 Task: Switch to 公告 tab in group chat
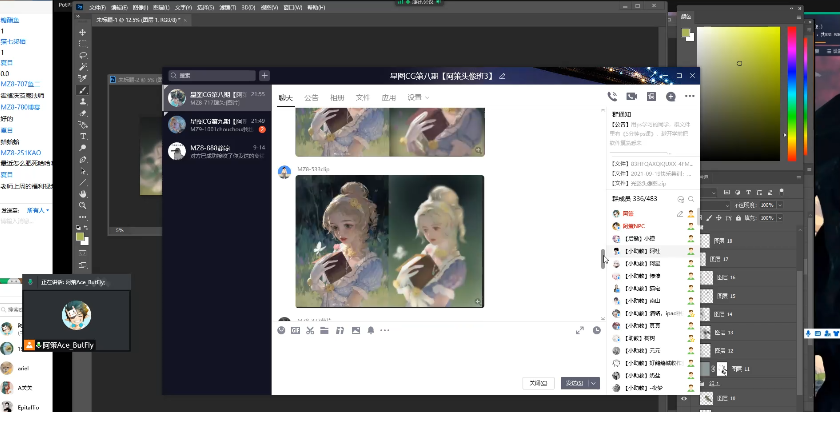coord(311,98)
